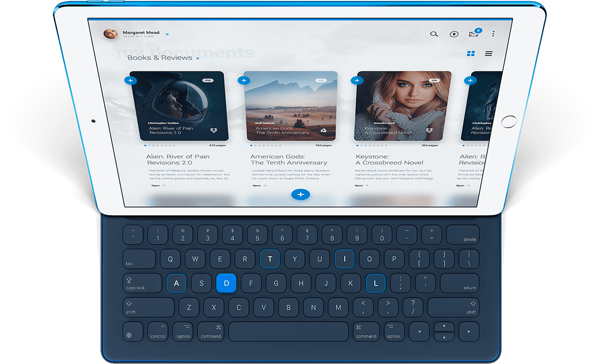Expand the Books & Reviews category dropdown
The width and height of the screenshot is (600, 364).
coord(197,58)
